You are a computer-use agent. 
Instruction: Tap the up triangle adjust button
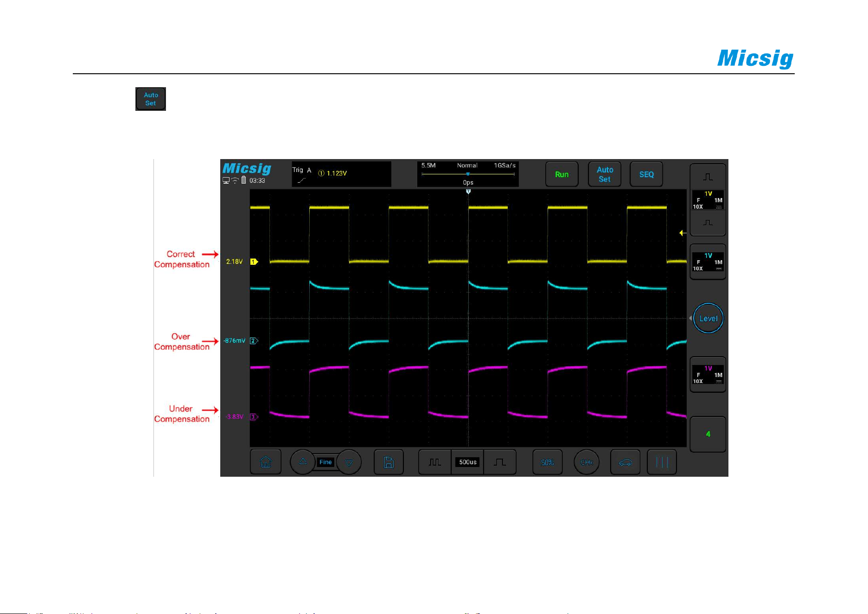tap(303, 462)
